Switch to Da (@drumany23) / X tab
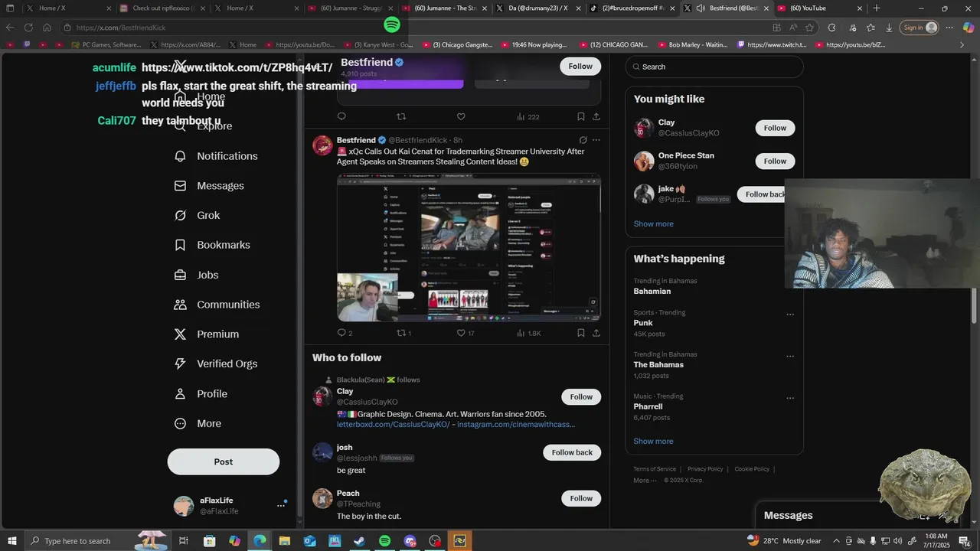The image size is (980, 551). 538,8
